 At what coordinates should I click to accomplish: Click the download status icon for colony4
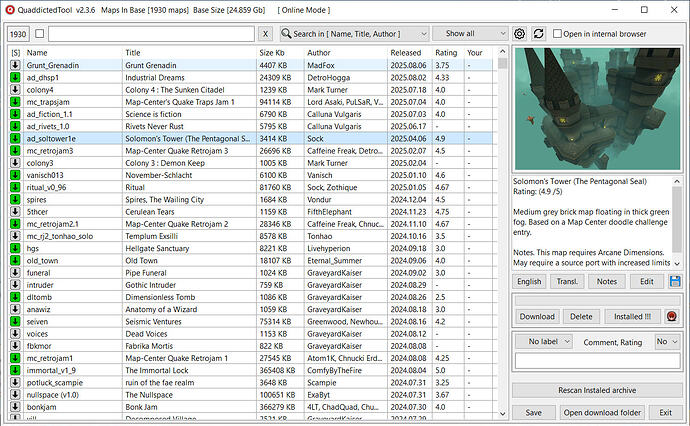15,90
